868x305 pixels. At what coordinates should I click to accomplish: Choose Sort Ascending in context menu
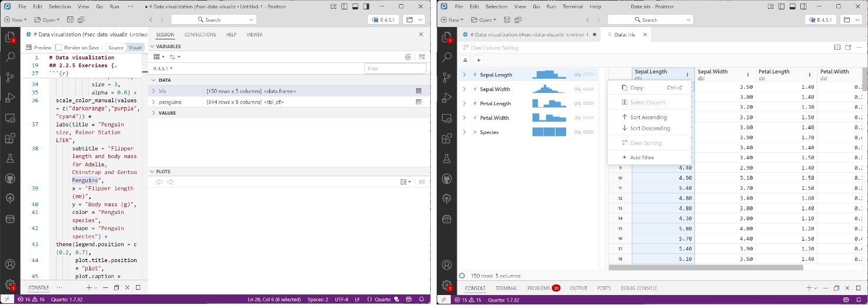(x=649, y=118)
